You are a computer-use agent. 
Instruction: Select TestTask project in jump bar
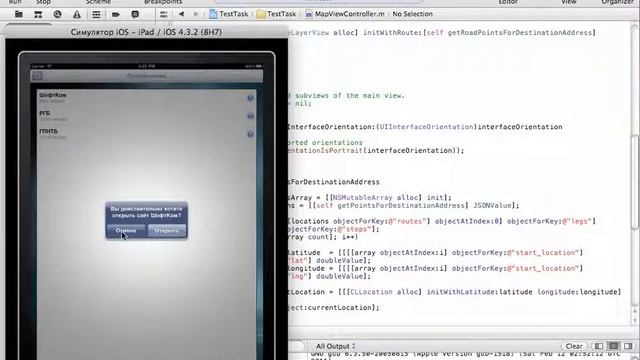click(229, 14)
